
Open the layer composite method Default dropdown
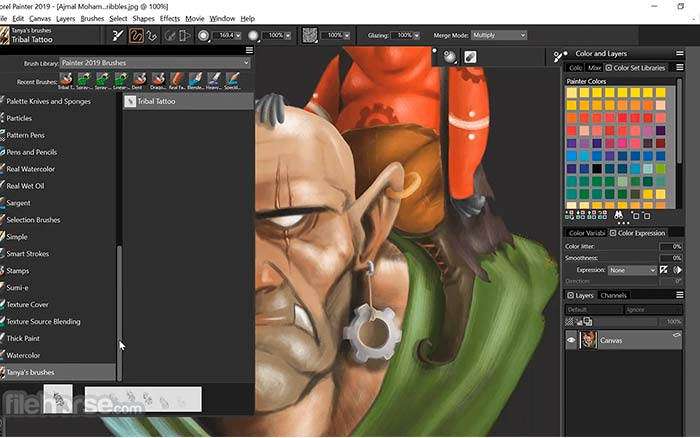point(594,309)
